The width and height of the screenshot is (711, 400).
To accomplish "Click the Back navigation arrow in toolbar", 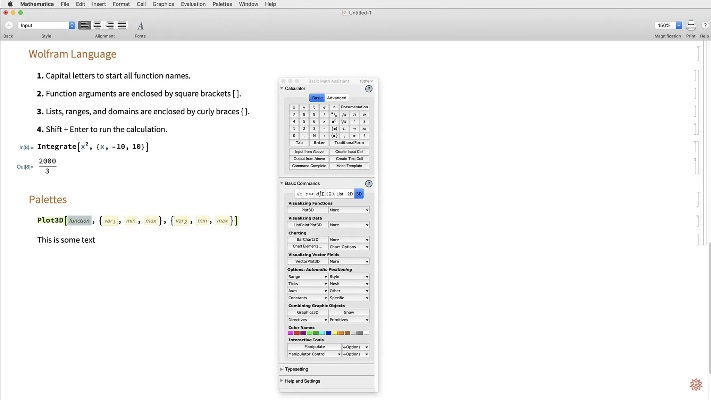I will pos(8,26).
